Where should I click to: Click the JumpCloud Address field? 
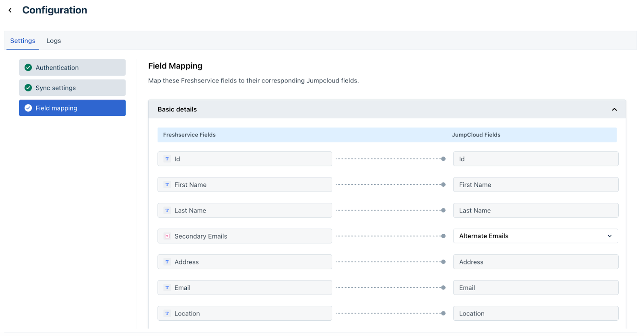pos(536,262)
